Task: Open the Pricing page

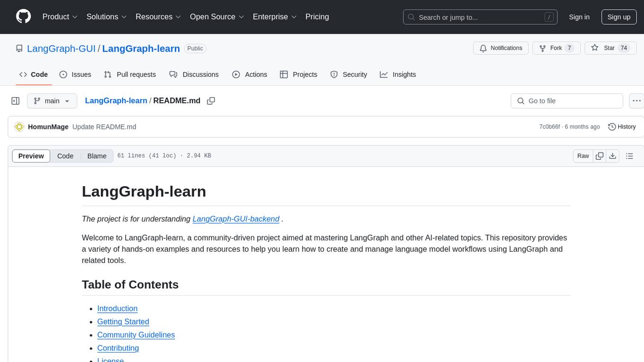Action: 317,17
